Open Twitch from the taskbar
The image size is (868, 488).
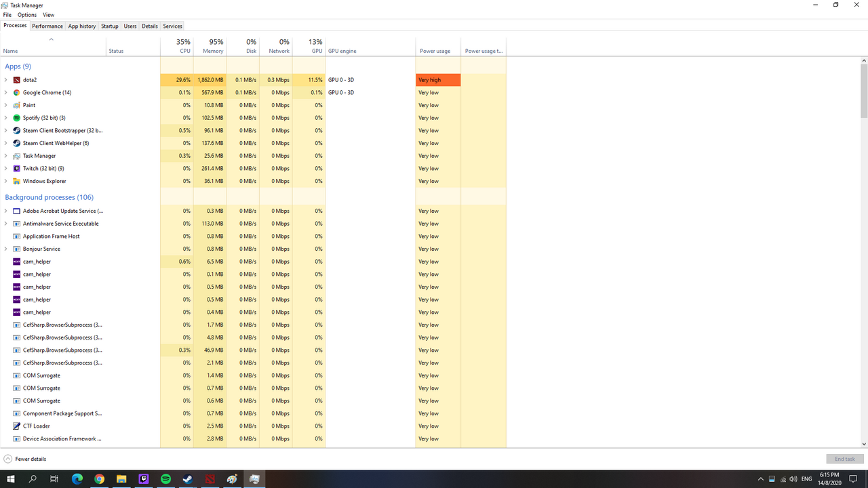pyautogui.click(x=144, y=479)
